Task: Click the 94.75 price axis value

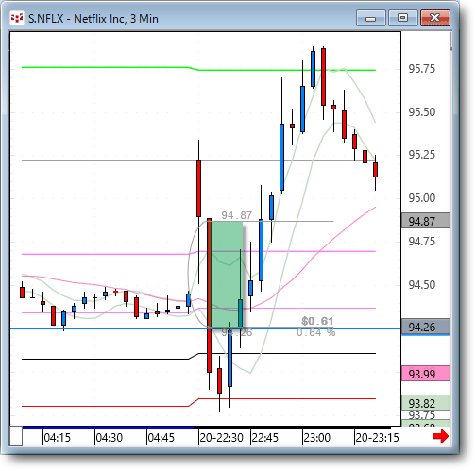Action: tap(422, 242)
